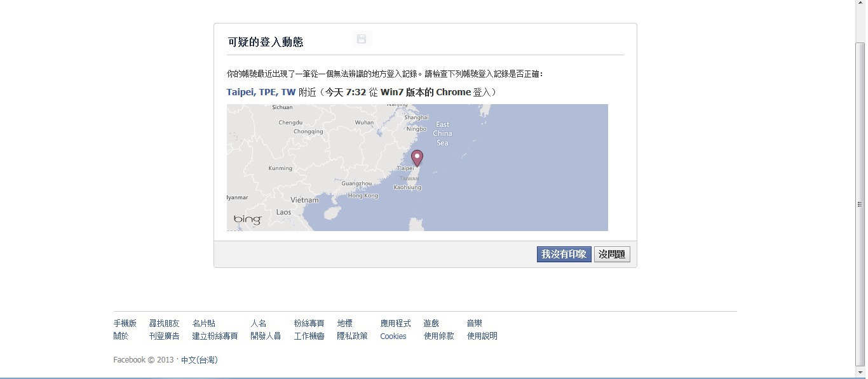Confirm the login with 沒問題 button

pos(612,255)
